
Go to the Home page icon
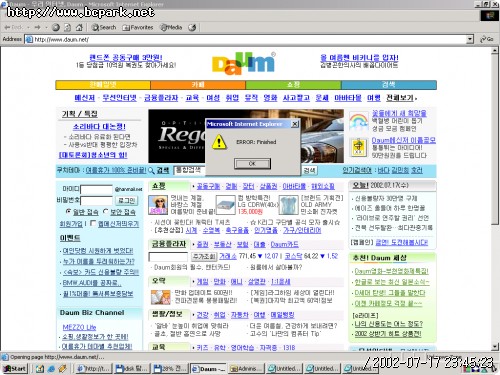[79, 27]
